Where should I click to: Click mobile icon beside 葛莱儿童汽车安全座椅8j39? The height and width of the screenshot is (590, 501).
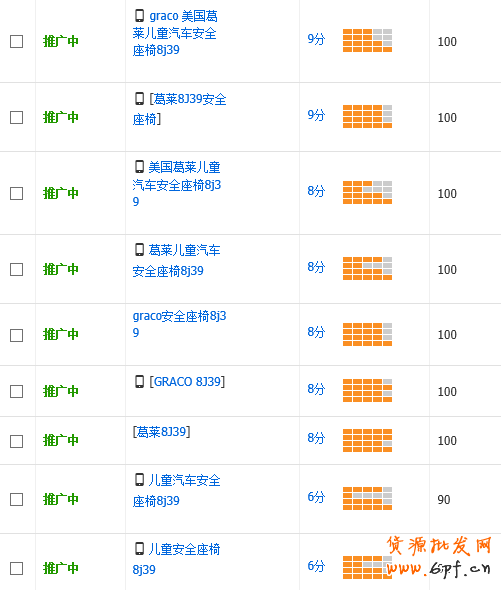(x=139, y=249)
